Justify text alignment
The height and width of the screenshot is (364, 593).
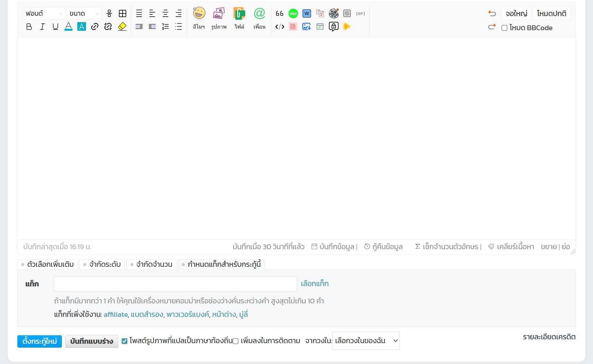click(139, 13)
